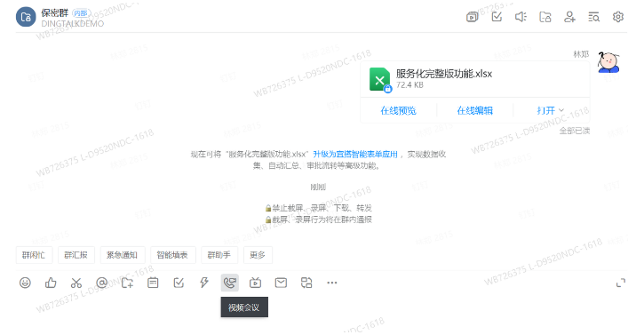Click the lightning DING icon
Image resolution: width=644 pixels, height=335 pixels.
point(204,283)
